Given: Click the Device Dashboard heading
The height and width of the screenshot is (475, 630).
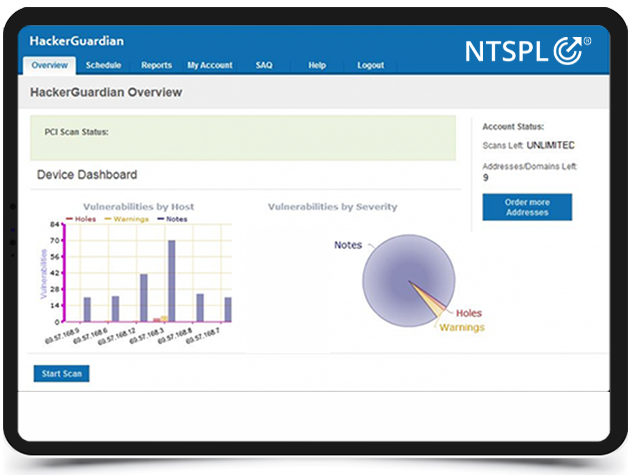Looking at the screenshot, I should pyautogui.click(x=87, y=175).
